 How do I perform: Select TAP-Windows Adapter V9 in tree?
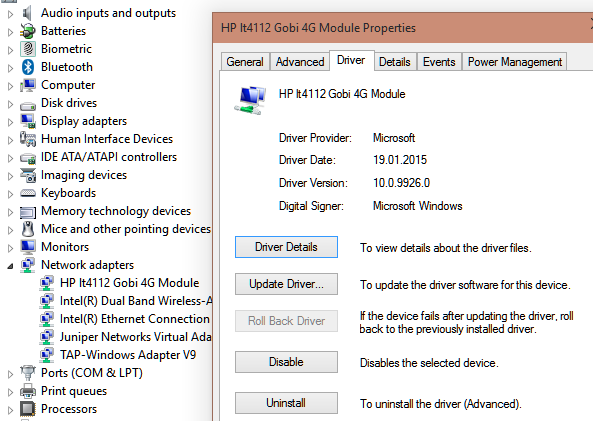[x=128, y=355]
